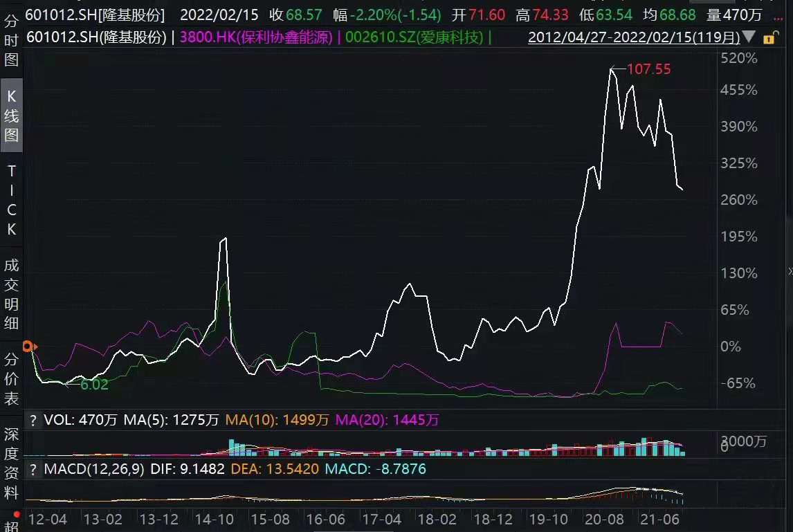Click the 107.55 peak price marker

click(x=648, y=69)
